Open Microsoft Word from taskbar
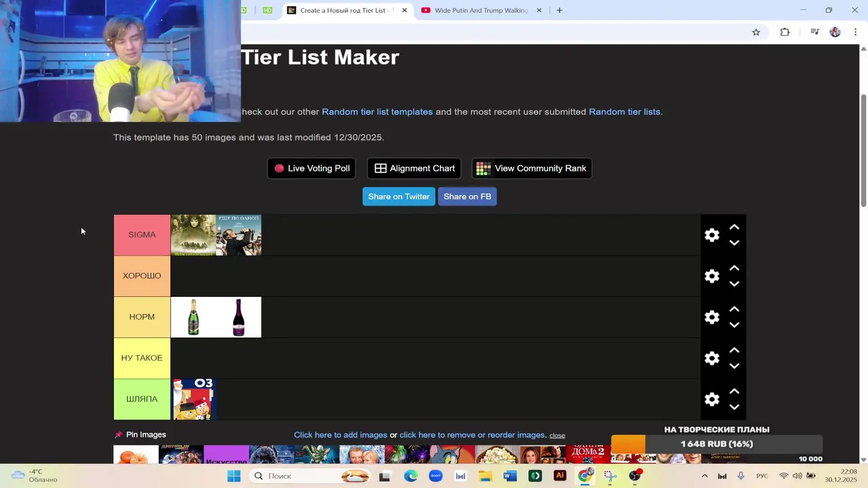This screenshot has height=488, width=868. [511, 476]
